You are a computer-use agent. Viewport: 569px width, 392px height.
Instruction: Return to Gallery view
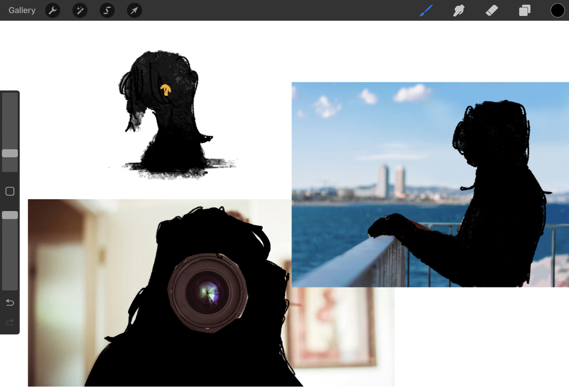coord(22,11)
